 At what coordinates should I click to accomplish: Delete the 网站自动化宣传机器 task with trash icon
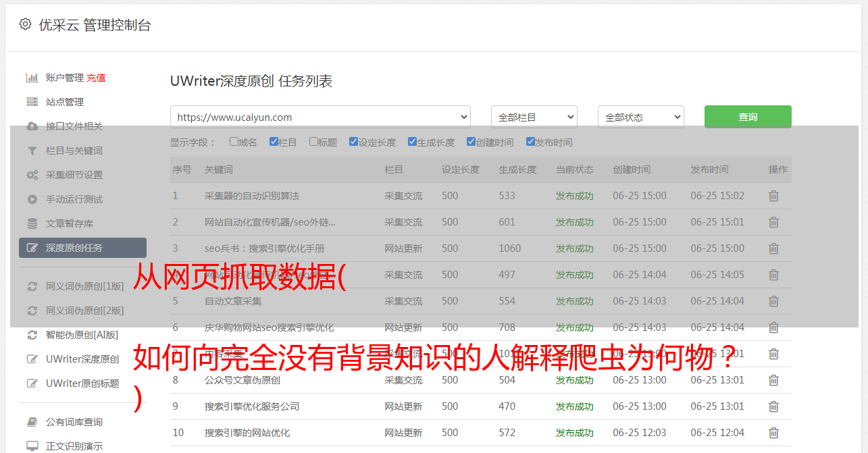(x=774, y=222)
